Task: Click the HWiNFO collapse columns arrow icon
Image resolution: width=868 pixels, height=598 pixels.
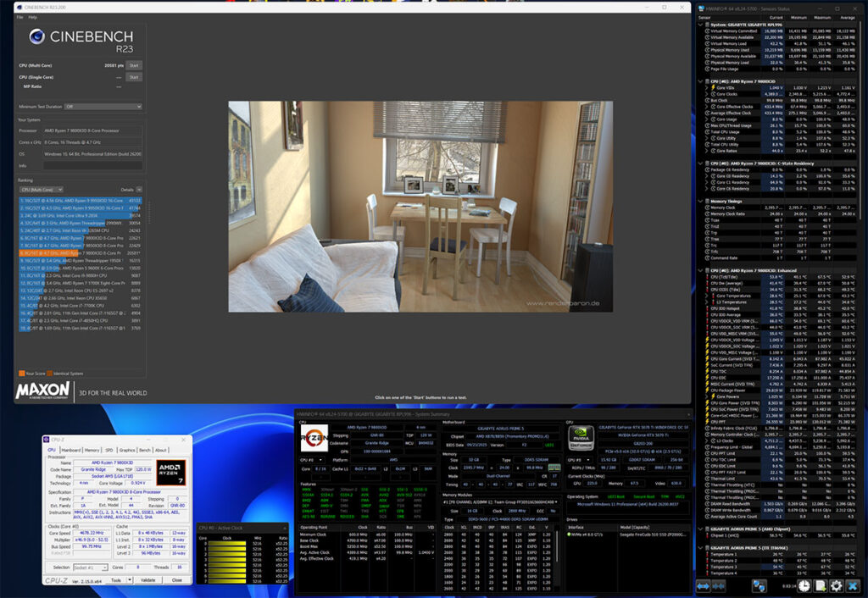Action: 720,586
